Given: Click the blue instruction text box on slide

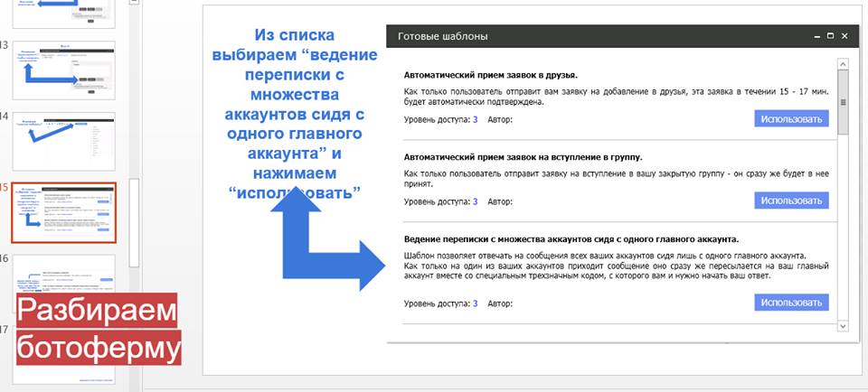Looking at the screenshot, I should 295,114.
